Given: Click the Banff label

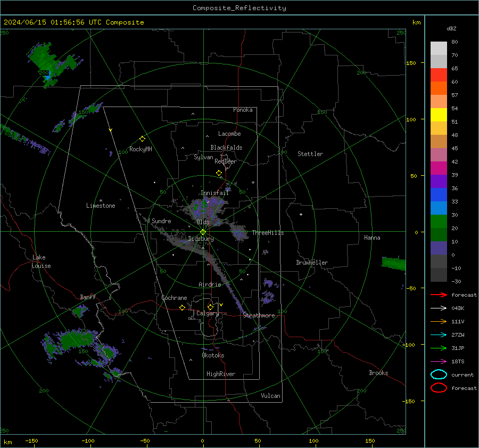Looking at the screenshot, I should [x=88, y=297].
